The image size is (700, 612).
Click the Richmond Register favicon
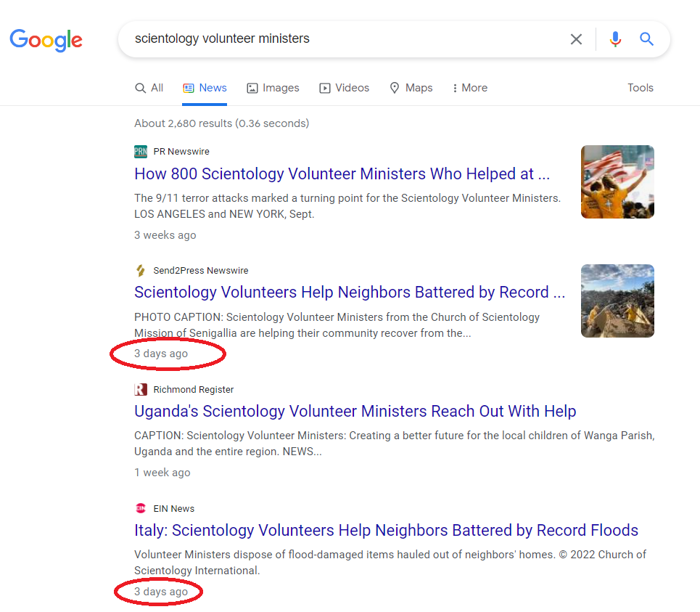141,390
